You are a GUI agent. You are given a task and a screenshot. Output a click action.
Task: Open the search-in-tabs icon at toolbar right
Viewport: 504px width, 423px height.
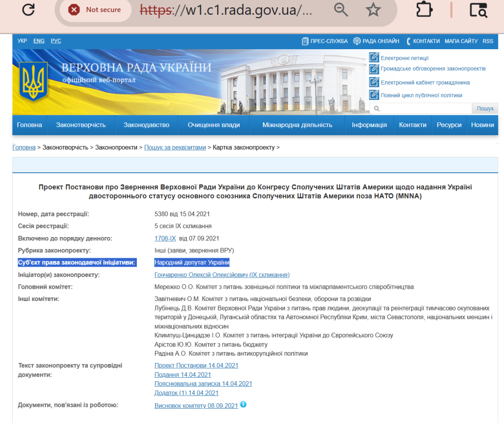click(x=478, y=10)
